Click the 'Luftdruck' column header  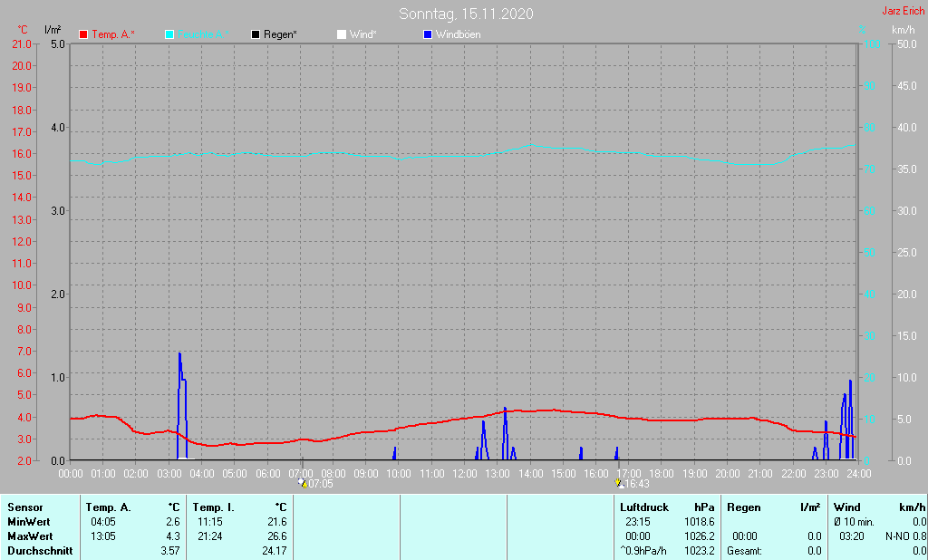tap(644, 507)
